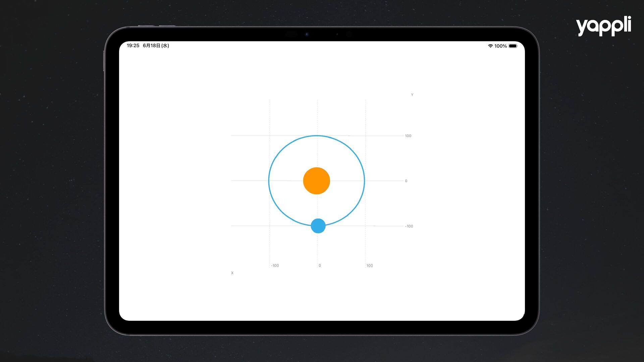
Task: Click the X axis label
Action: 232,273
